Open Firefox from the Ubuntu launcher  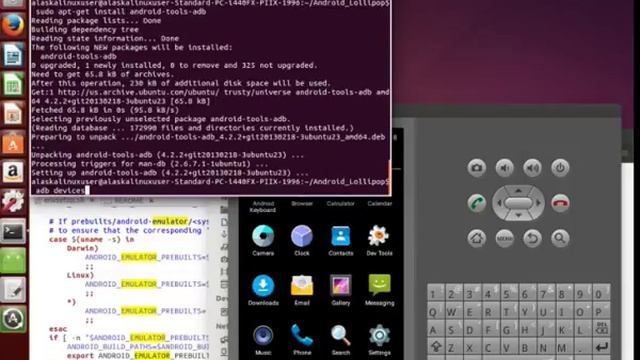pyautogui.click(x=13, y=25)
